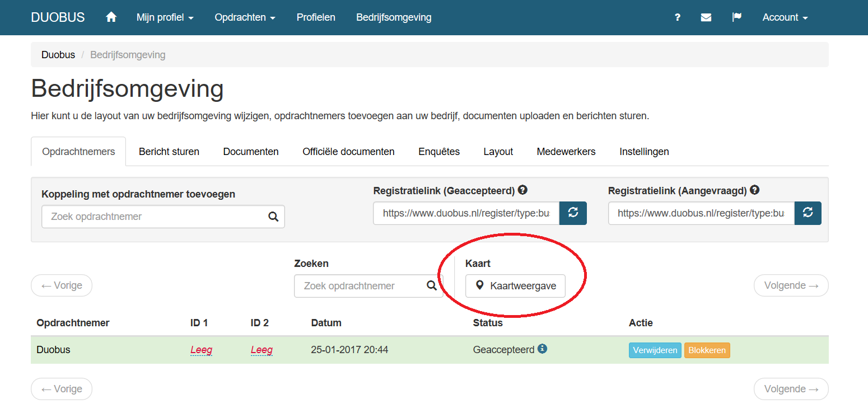Open the Instellingen tab
Viewport: 868px width, 413px height.
pos(644,152)
